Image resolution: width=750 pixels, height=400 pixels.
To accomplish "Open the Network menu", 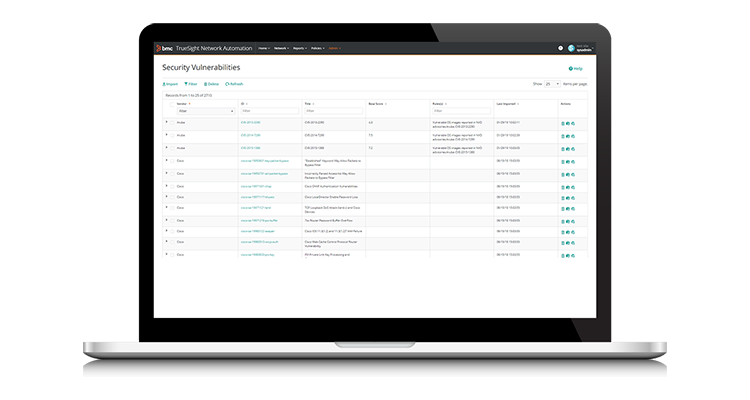I will (281, 47).
